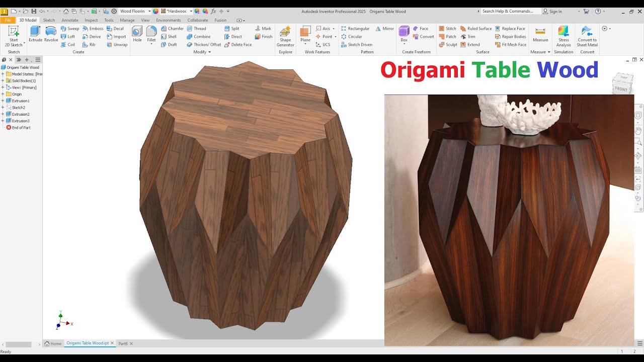This screenshot has width=644, height=362.
Task: Use the Shell tool
Action: (x=169, y=37)
